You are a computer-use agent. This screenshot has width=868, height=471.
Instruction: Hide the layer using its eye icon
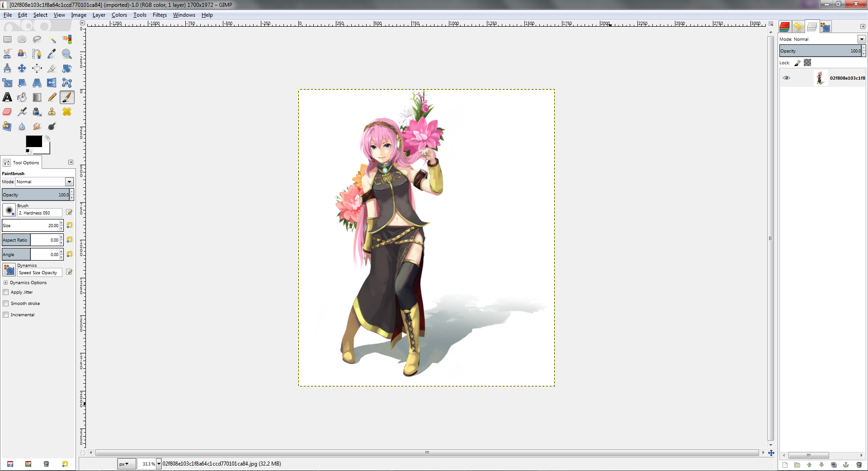click(787, 78)
